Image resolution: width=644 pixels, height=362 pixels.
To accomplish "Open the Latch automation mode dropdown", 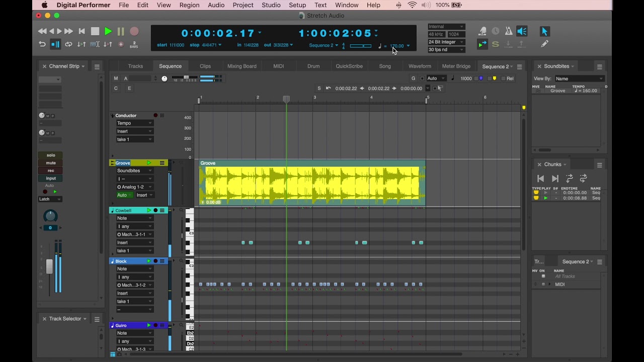I will pos(50,199).
